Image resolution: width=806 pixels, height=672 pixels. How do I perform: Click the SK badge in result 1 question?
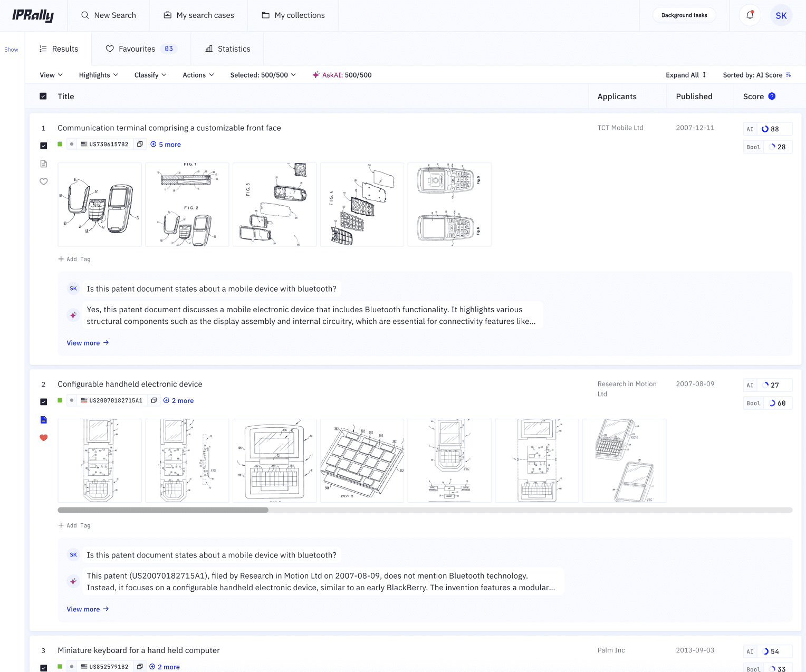coord(73,289)
